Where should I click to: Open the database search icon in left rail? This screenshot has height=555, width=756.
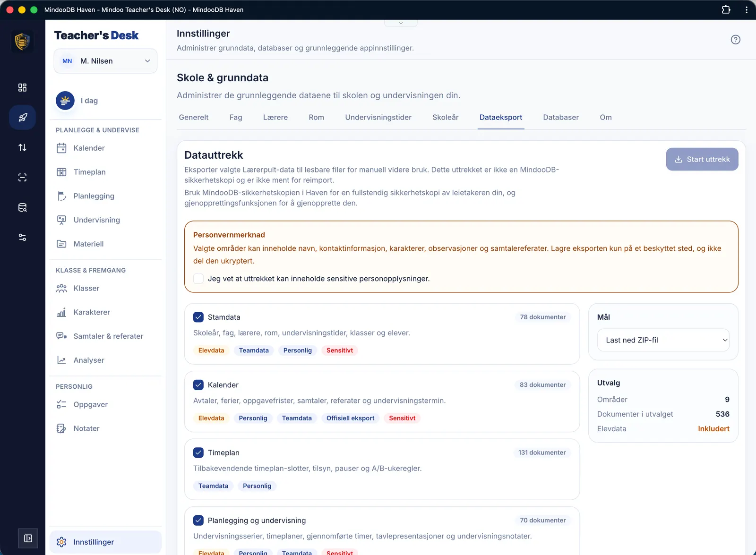pos(22,207)
